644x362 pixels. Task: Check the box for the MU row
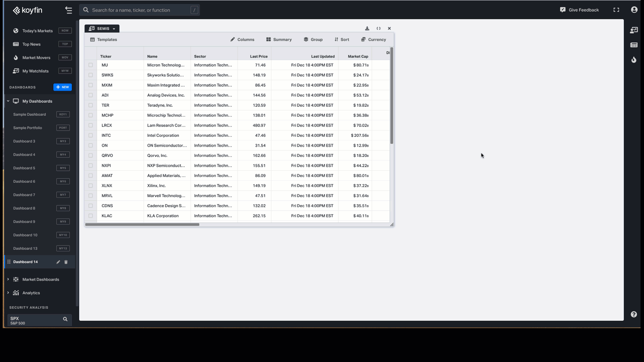coord(91,65)
